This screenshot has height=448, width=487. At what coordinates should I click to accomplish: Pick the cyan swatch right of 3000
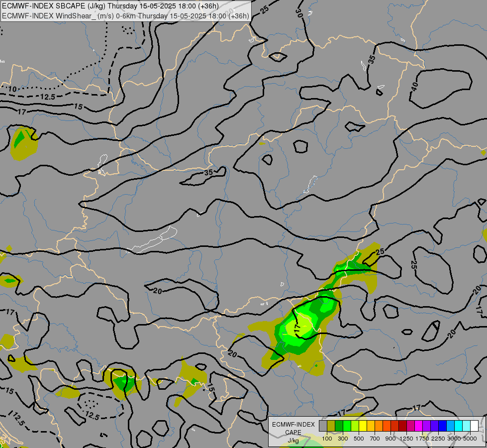point(459,426)
